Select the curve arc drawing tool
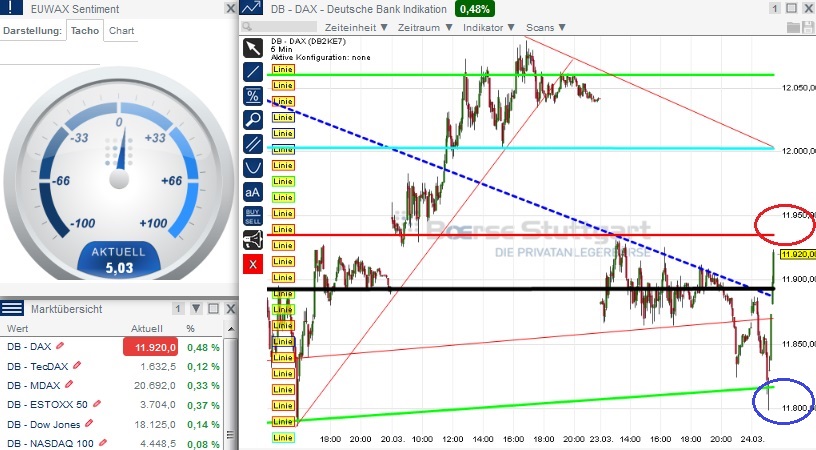This screenshot has height=450, width=816. pyautogui.click(x=253, y=168)
